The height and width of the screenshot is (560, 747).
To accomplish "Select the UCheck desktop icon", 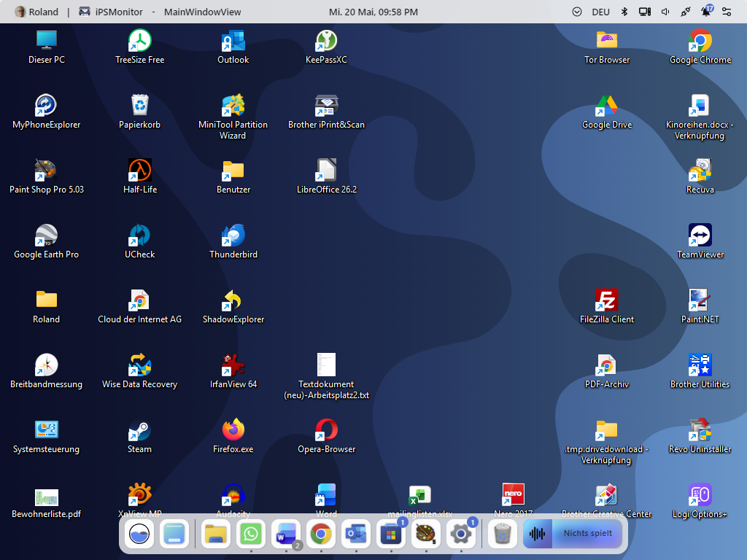I will (139, 241).
